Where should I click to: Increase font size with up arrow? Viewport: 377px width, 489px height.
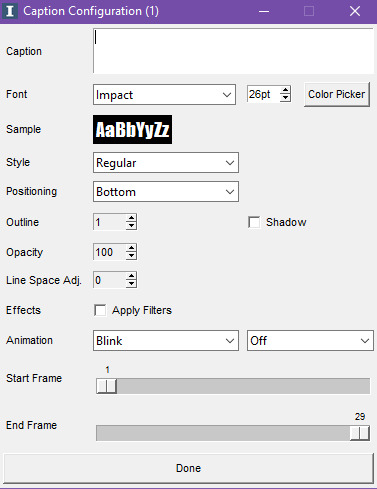tap(285, 90)
